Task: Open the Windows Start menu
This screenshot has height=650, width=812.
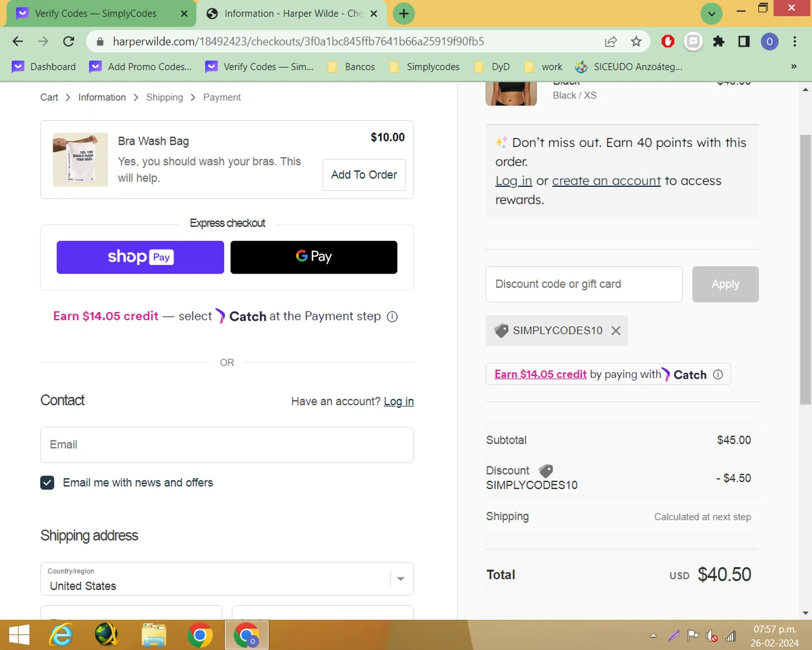Action: 19,635
